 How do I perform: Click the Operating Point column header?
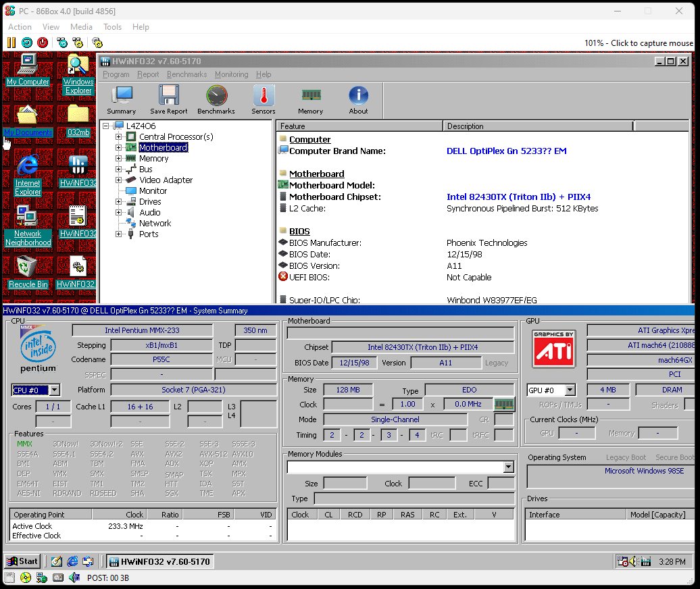pos(51,515)
